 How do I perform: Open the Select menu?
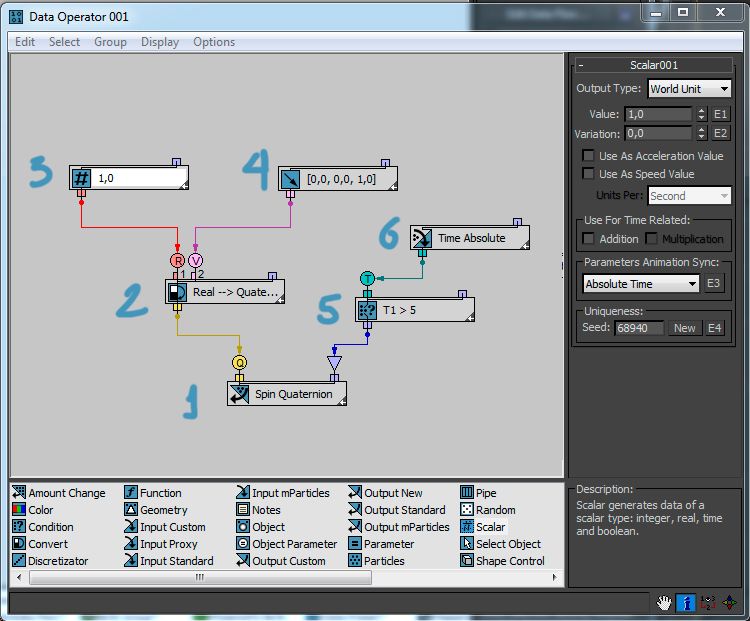[x=64, y=42]
